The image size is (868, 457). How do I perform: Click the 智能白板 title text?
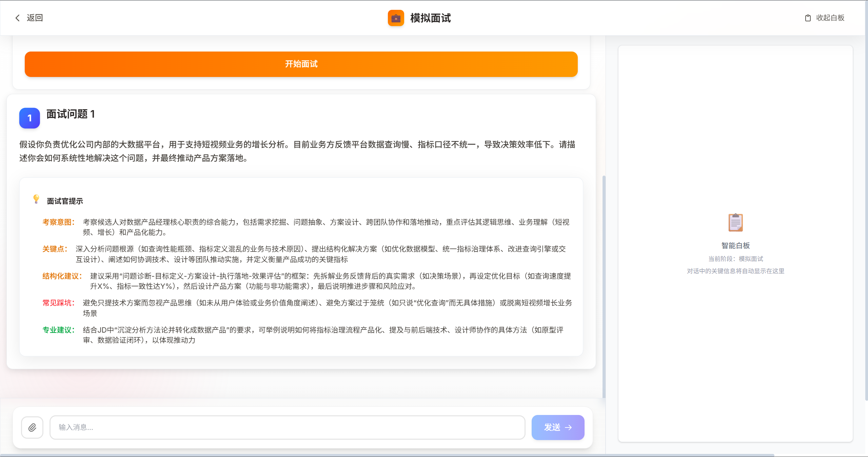click(735, 246)
